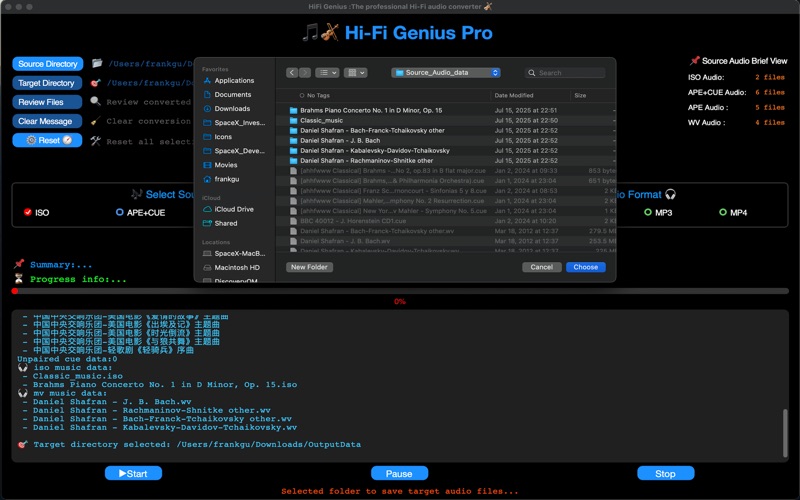Click the pin icon beside Summary
Image resolution: width=800 pixels, height=500 pixels.
19,264
